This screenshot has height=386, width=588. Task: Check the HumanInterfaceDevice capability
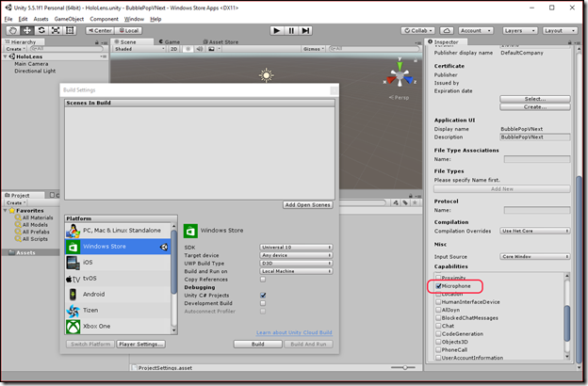coord(438,301)
